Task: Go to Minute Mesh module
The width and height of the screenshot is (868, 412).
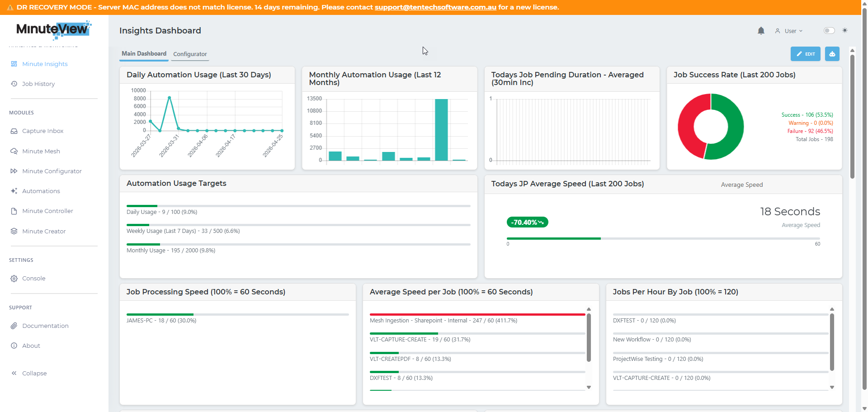Action: tap(41, 151)
